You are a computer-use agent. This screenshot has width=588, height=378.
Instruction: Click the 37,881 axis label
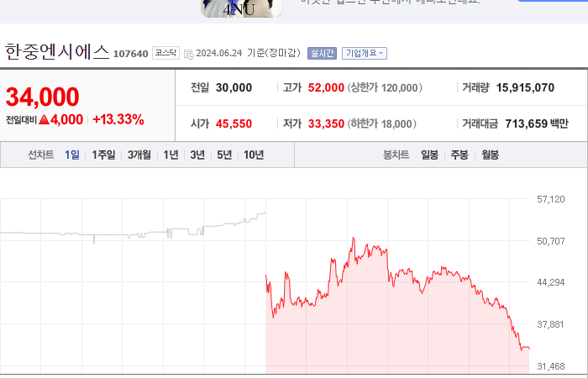point(550,324)
